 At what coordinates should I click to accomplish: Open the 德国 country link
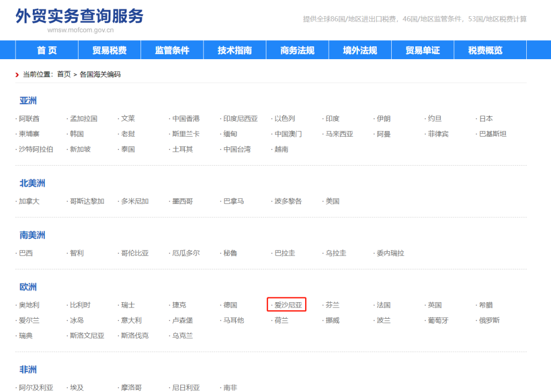point(230,305)
